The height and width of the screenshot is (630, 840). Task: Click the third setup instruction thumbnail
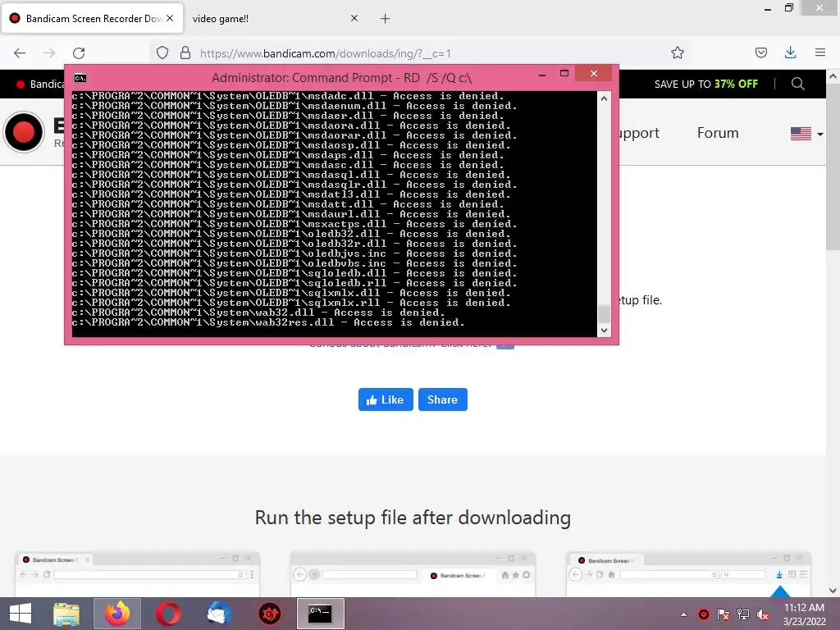tap(688, 574)
